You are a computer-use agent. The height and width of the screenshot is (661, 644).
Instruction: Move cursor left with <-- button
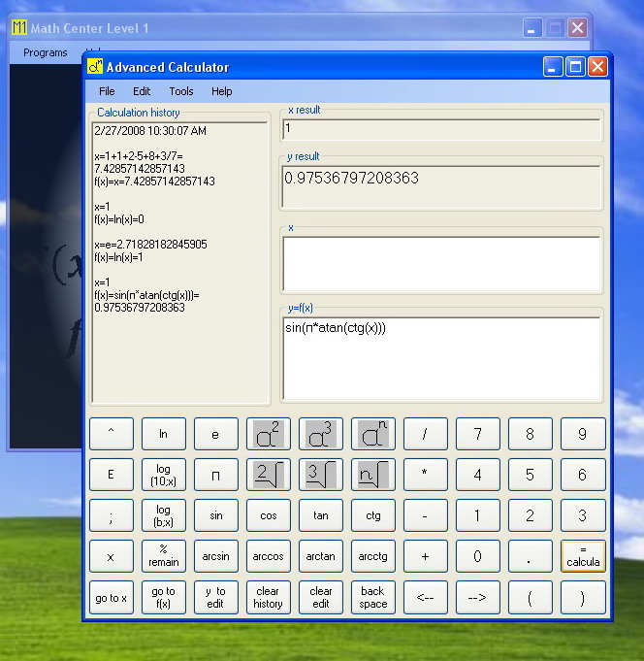(426, 597)
